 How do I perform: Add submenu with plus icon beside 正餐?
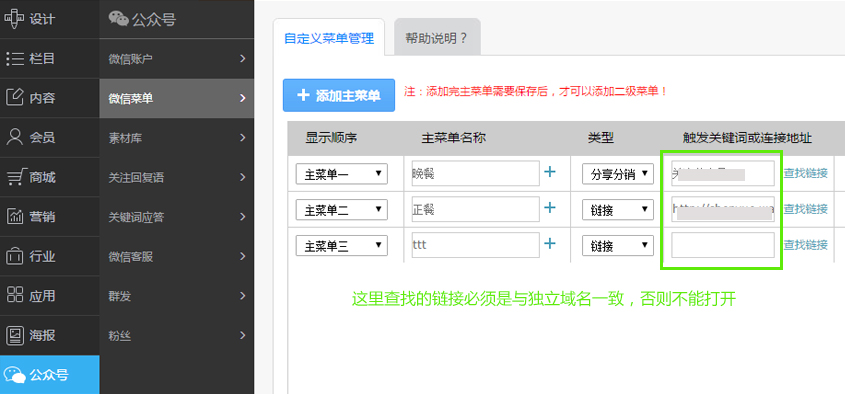point(550,208)
